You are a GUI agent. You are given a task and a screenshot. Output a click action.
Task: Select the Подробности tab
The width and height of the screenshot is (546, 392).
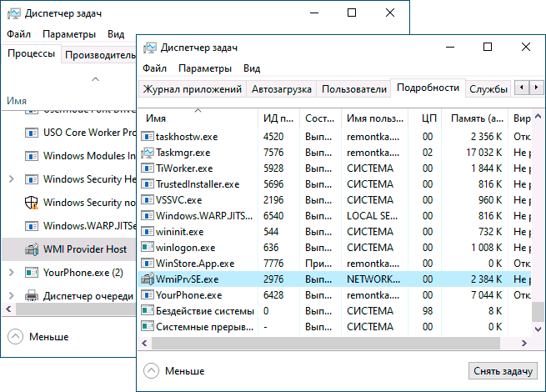point(428,88)
